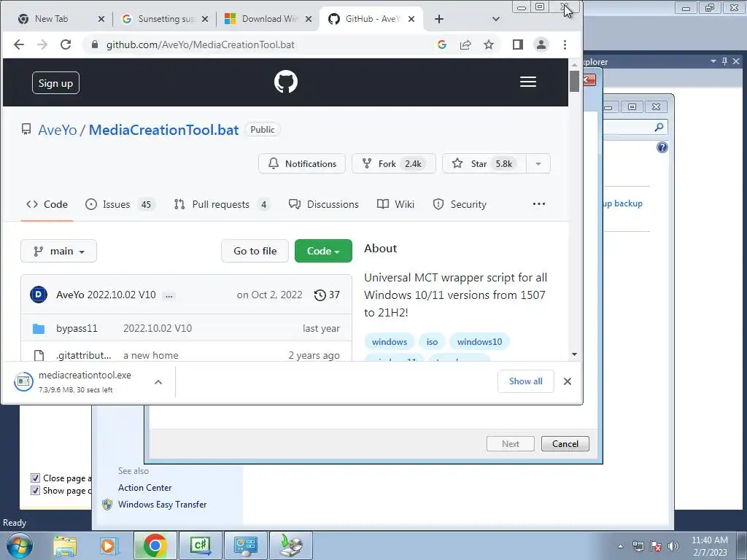Image resolution: width=747 pixels, height=560 pixels.
Task: Open green Code dropdown button
Action: [323, 251]
